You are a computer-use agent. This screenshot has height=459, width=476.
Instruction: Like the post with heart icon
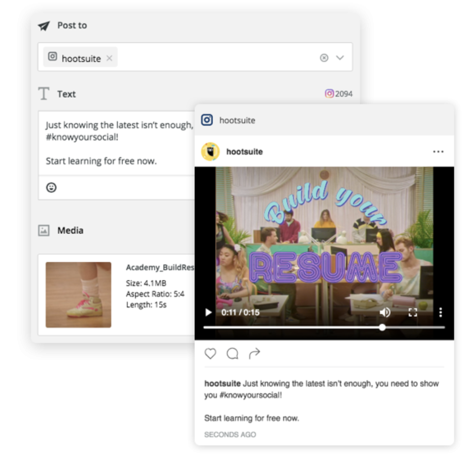[x=210, y=354]
